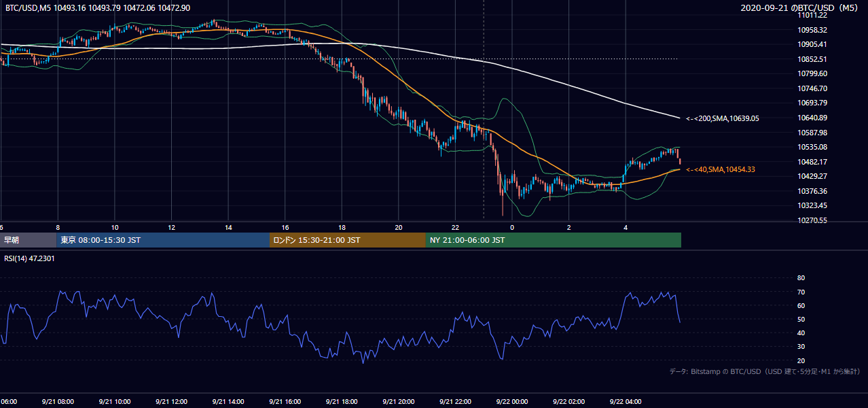
Task: Click the 9/21 12:00 date axis label
Action: coord(171,401)
